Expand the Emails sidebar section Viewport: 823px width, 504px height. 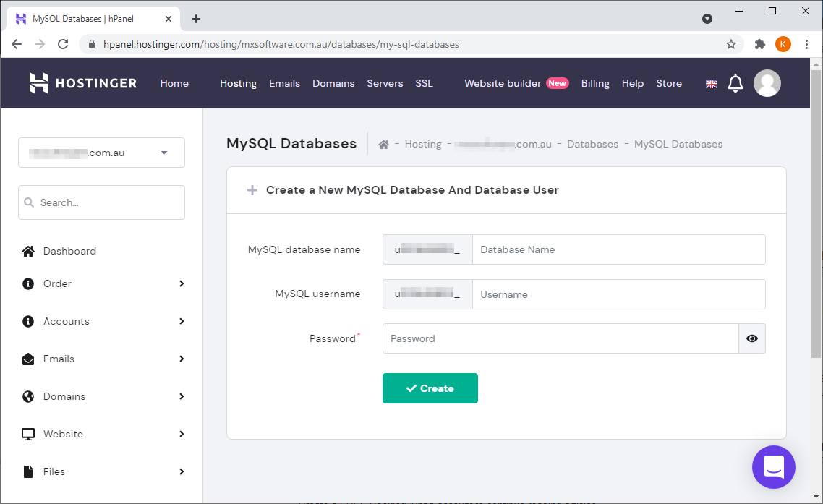(182, 359)
